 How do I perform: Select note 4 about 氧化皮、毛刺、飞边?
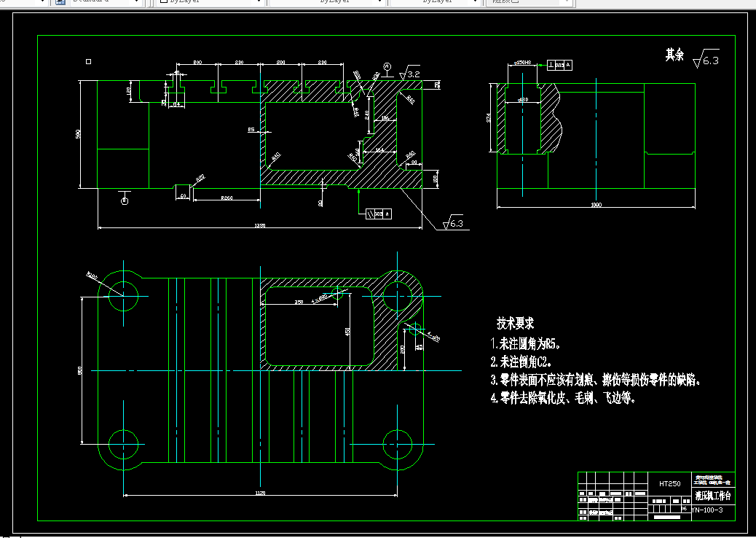[x=563, y=397]
